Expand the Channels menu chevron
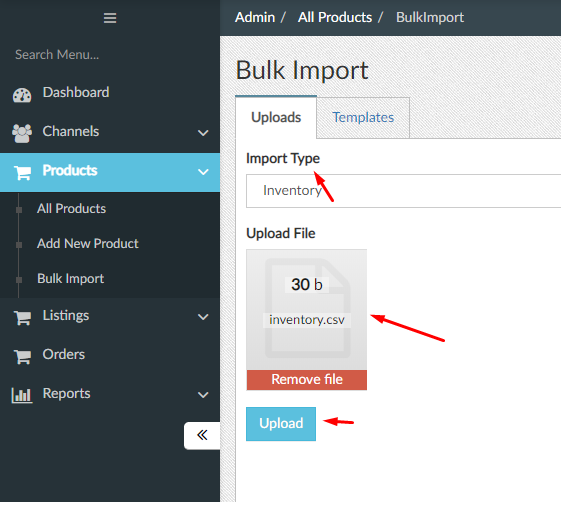This screenshot has width=563, height=506. [203, 133]
